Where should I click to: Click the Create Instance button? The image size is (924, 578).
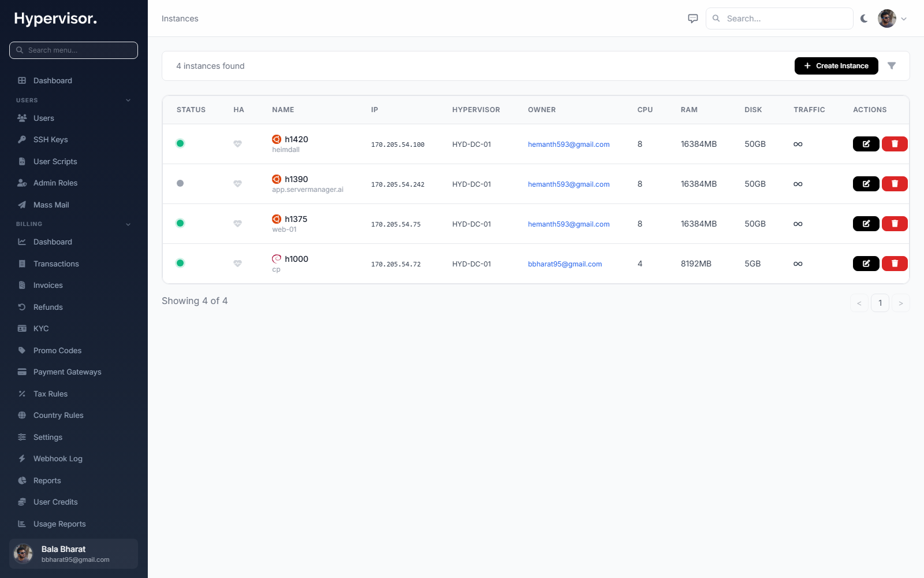coord(836,66)
